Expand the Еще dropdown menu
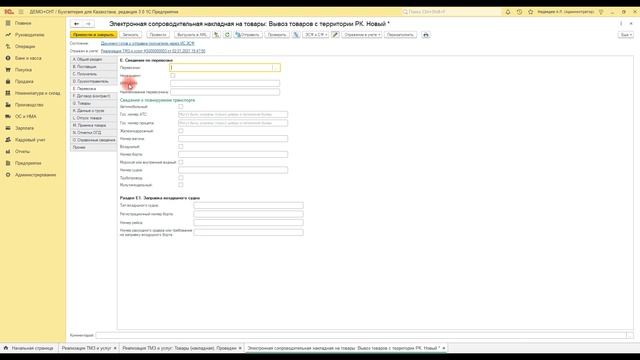Viewport: 640px width, 360px height. [x=625, y=35]
